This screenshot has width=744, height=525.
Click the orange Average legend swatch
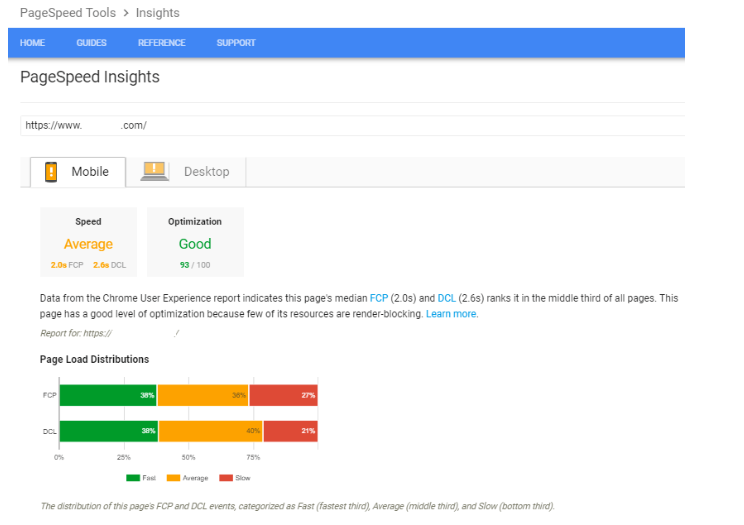(173, 478)
